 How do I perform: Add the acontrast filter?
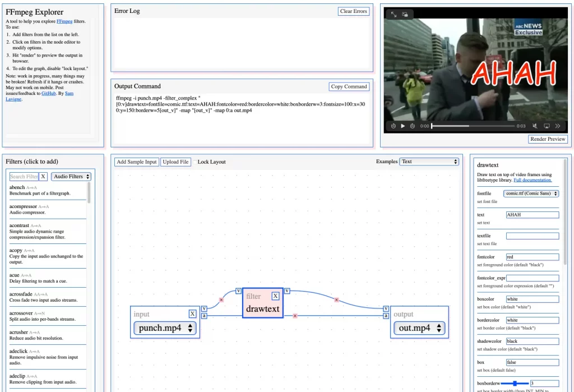[x=48, y=231]
